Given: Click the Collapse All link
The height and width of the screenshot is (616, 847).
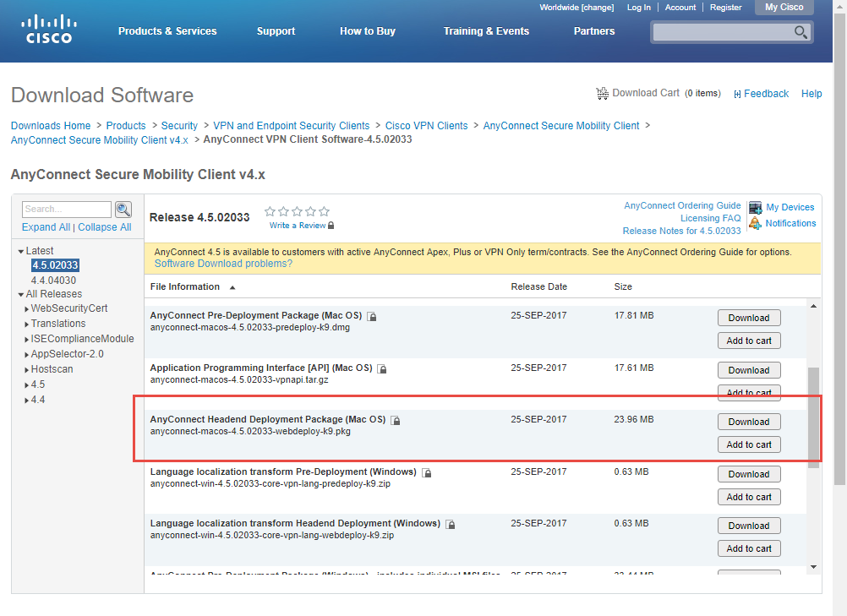Looking at the screenshot, I should pos(104,227).
